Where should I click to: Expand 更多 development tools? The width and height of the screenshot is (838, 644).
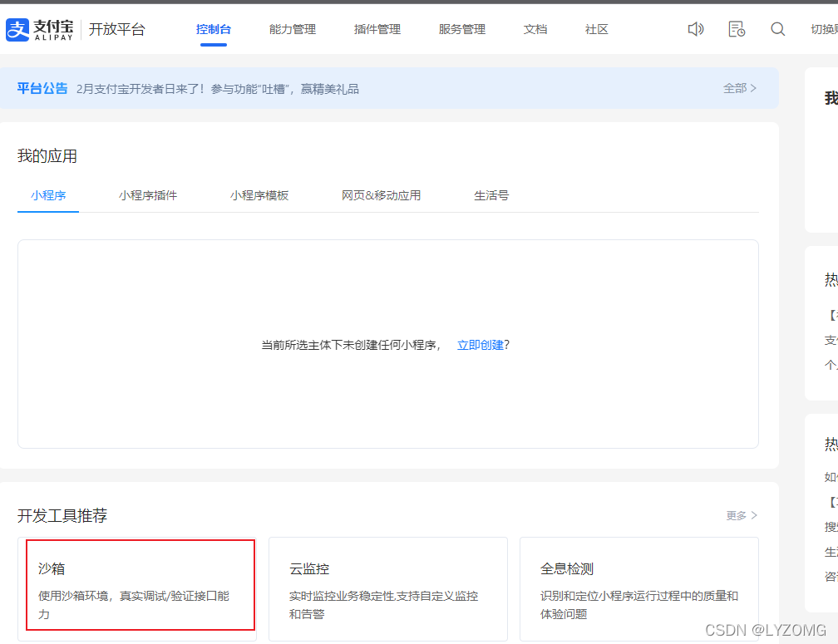(742, 515)
